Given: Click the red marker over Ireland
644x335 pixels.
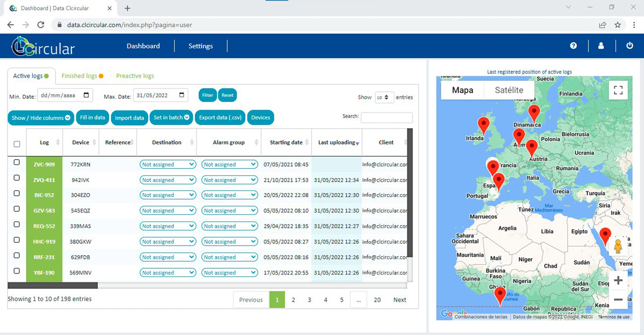Looking at the screenshot, I should [x=483, y=123].
